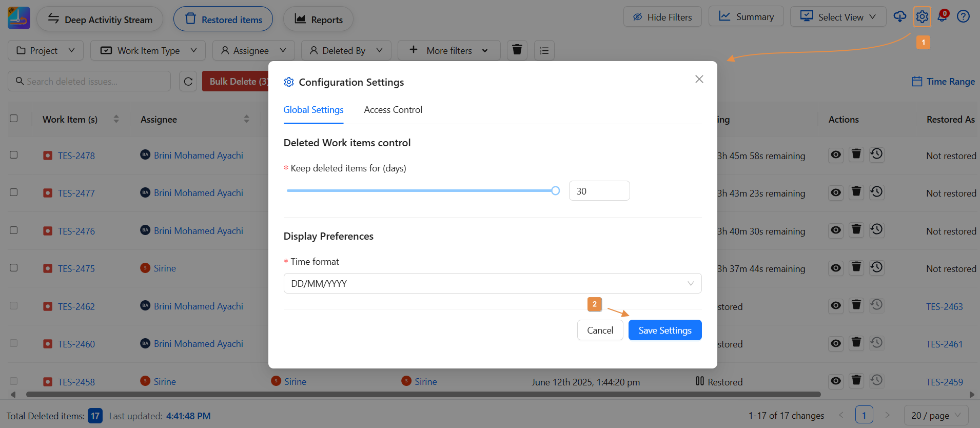Click the help question mark icon
This screenshot has height=428, width=980.
963,16
